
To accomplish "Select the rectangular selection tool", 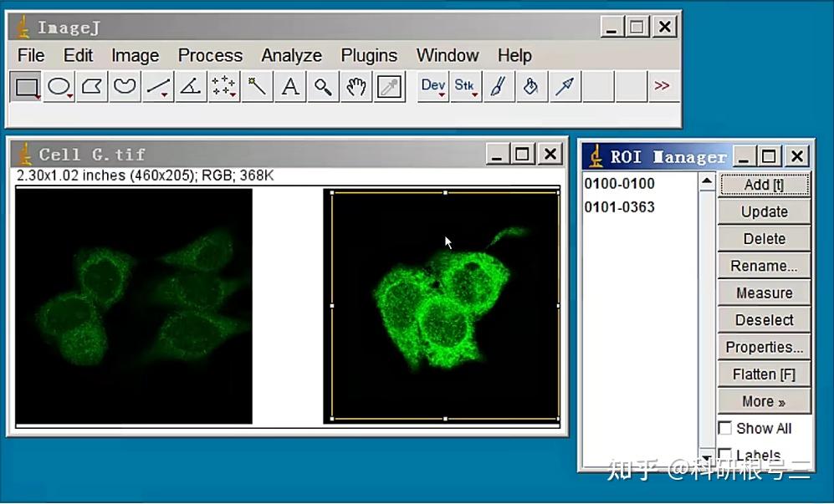I will (25, 86).
